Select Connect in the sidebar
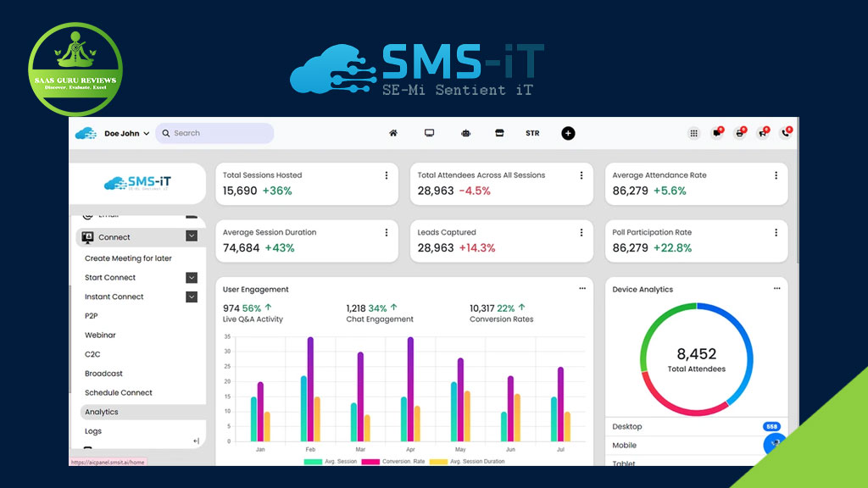 [114, 237]
